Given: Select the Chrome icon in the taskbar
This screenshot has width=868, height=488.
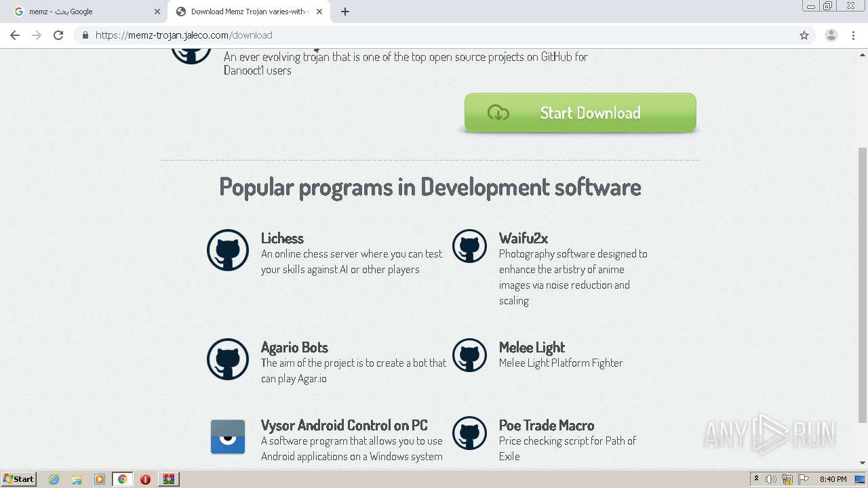Looking at the screenshot, I should tap(122, 479).
